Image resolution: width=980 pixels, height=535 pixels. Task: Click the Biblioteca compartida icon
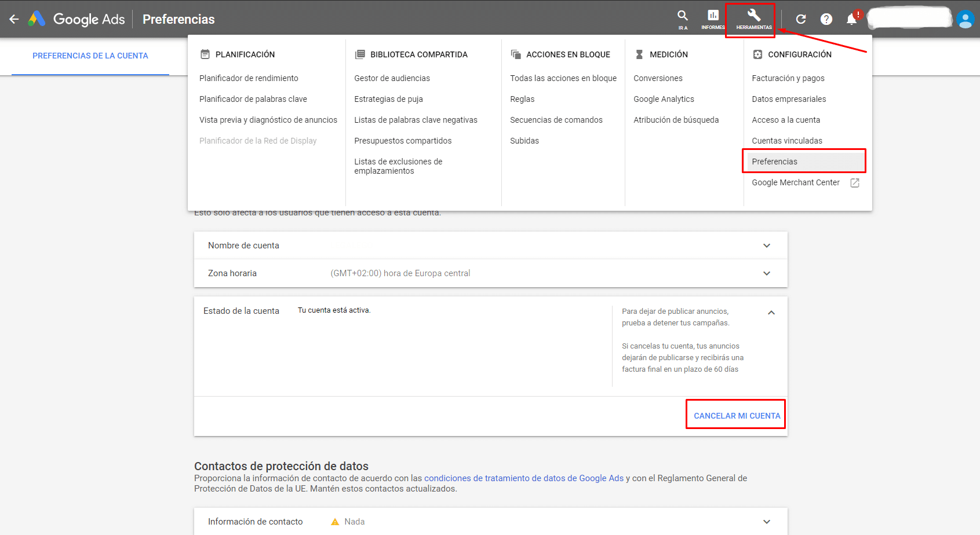pyautogui.click(x=360, y=54)
